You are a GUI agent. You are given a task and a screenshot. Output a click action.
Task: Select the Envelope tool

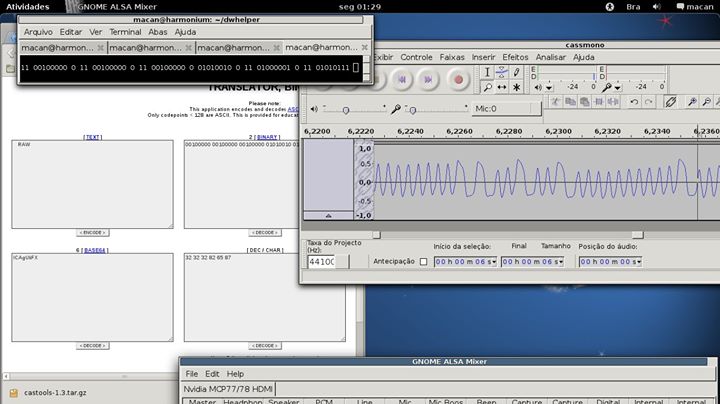coord(502,72)
